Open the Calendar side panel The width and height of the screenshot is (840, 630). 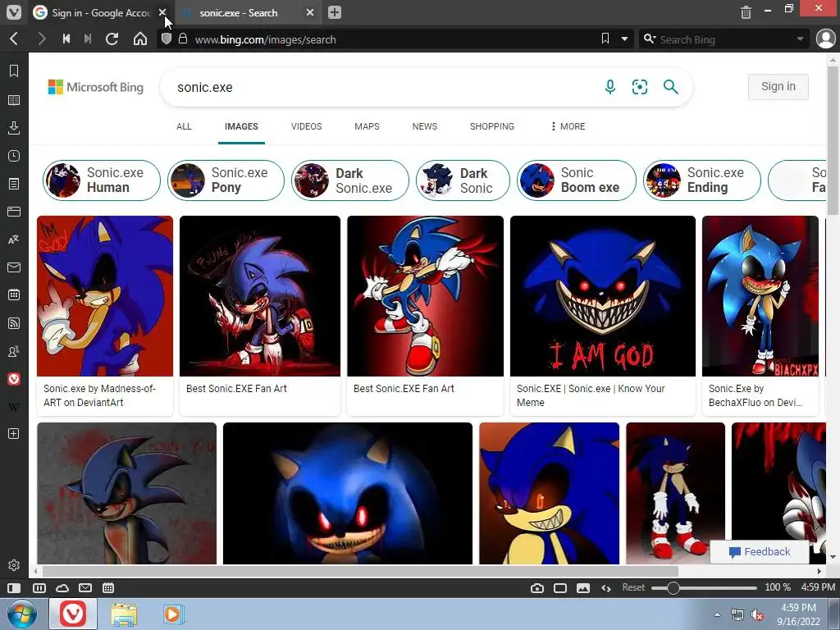tap(14, 294)
